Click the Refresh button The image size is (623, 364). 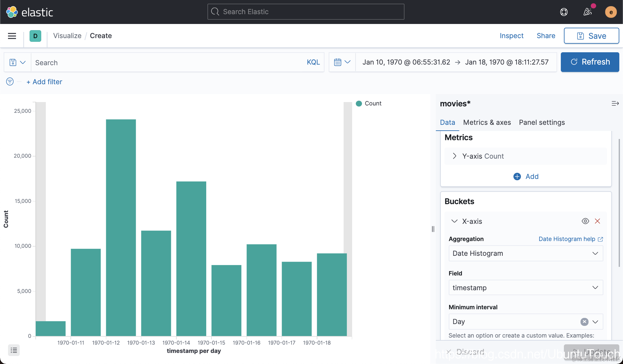(589, 62)
